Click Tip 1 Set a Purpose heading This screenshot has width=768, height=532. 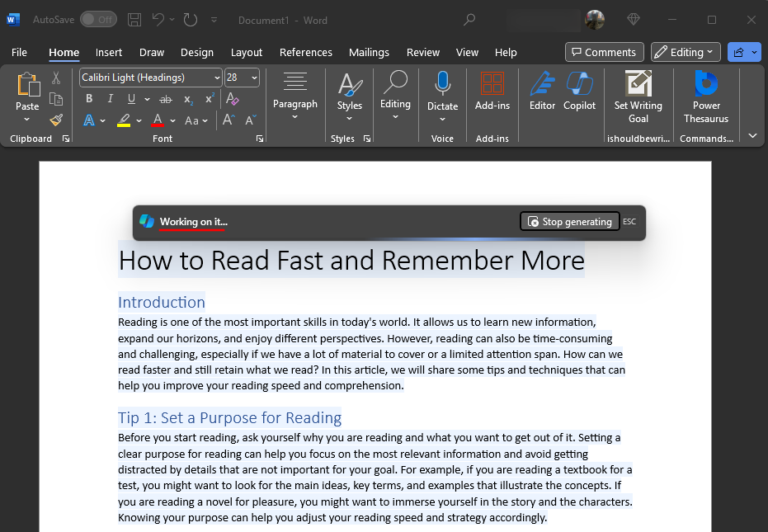tap(229, 418)
